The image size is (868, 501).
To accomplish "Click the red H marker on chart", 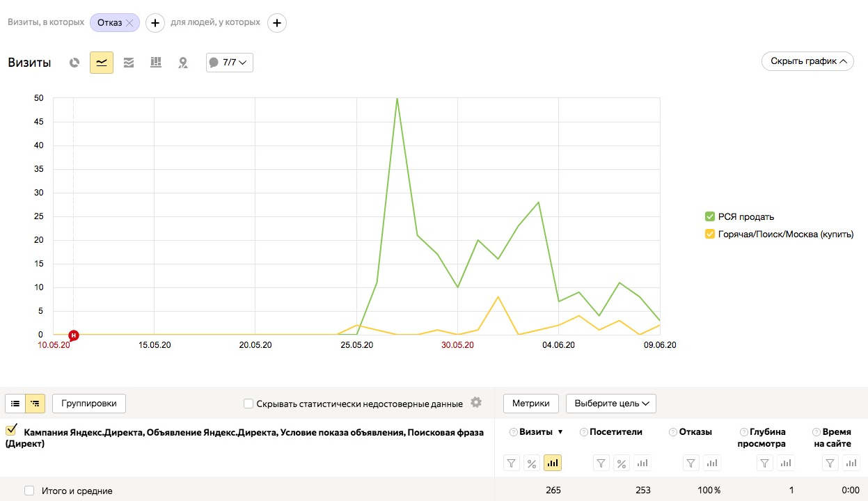I will coord(74,335).
